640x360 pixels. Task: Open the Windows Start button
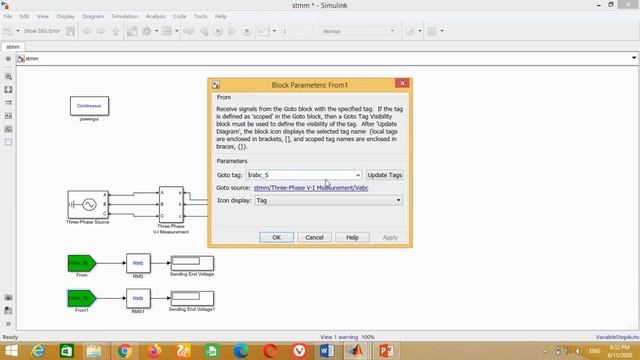pos(11,351)
